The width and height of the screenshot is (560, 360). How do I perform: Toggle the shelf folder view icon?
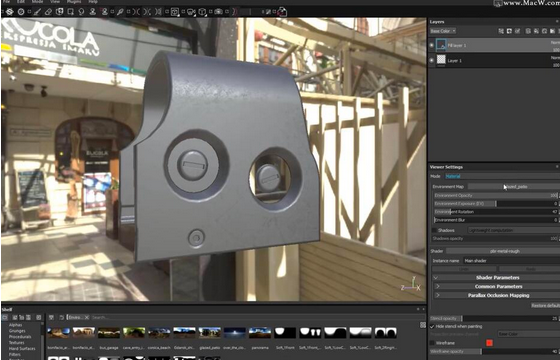(x=5, y=318)
